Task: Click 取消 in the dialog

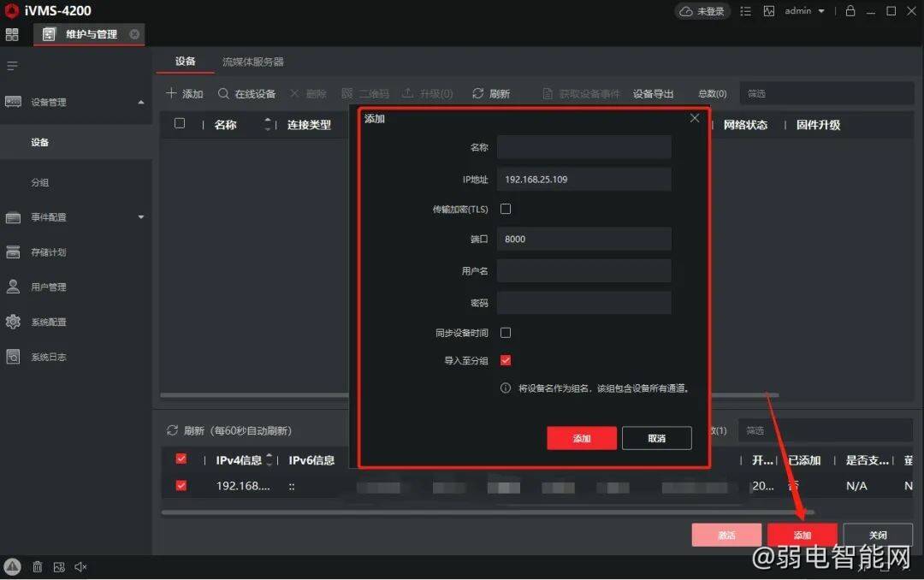Action: (x=656, y=438)
